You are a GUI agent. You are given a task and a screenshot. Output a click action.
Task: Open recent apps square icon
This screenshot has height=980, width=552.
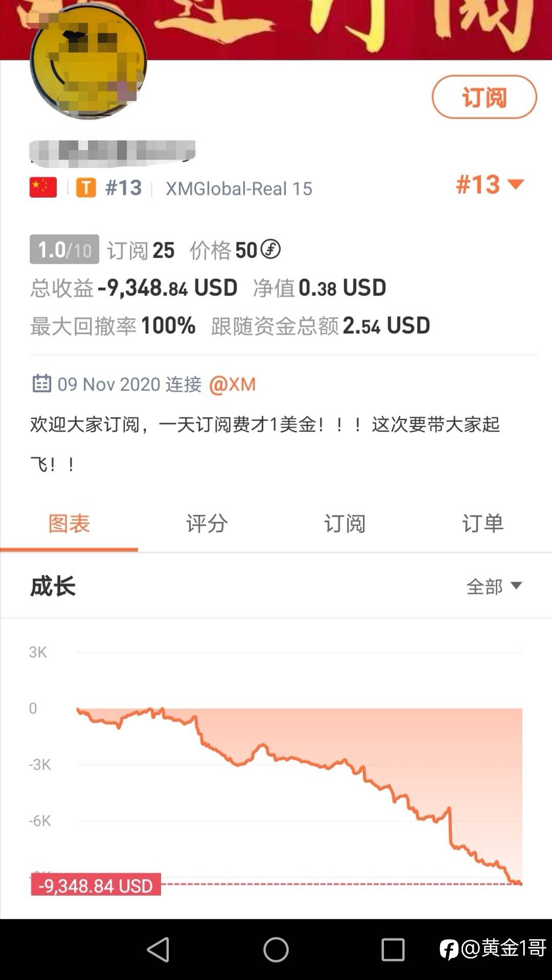click(393, 950)
